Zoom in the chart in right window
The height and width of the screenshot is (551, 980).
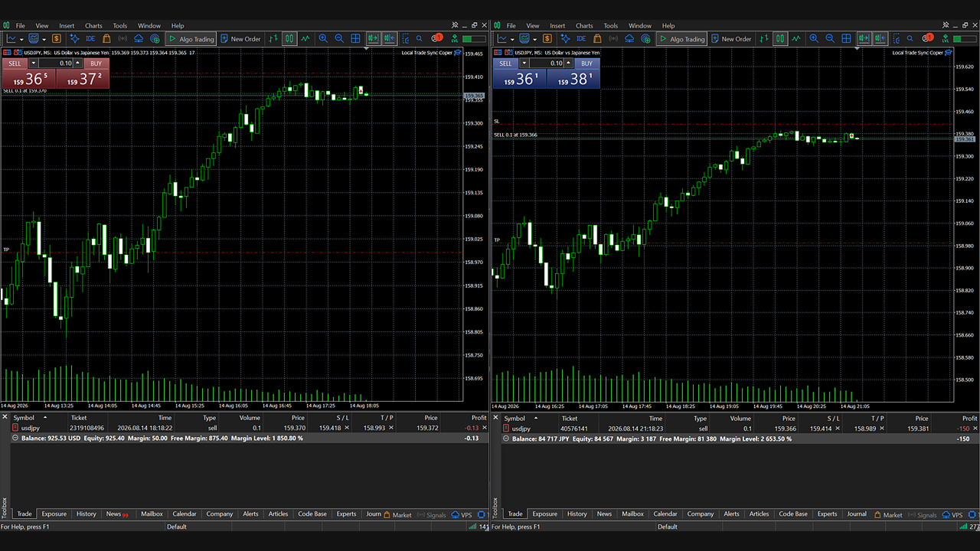click(x=814, y=38)
